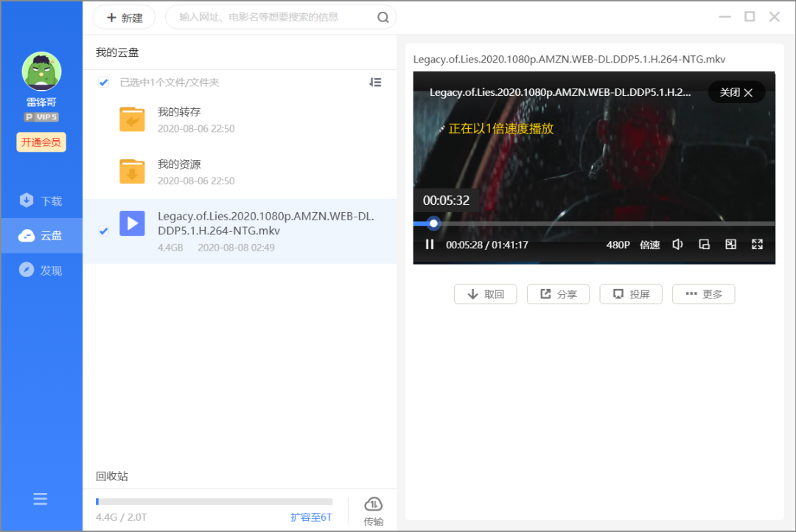796x532 pixels.
Task: Select the 我的转存 folder name
Action: tap(179, 112)
